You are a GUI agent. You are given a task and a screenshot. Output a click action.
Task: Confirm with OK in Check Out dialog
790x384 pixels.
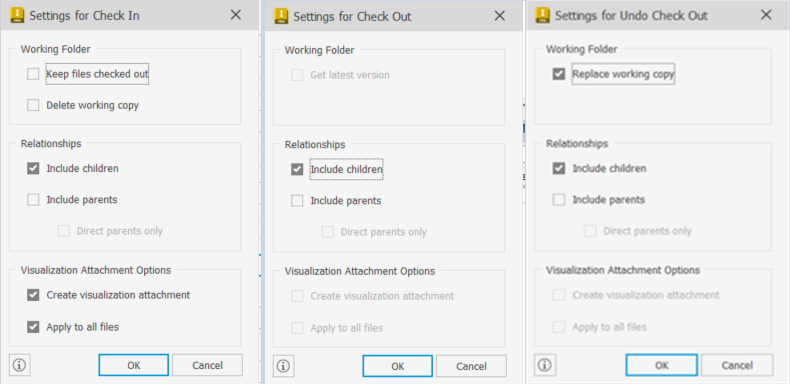pyautogui.click(x=398, y=366)
